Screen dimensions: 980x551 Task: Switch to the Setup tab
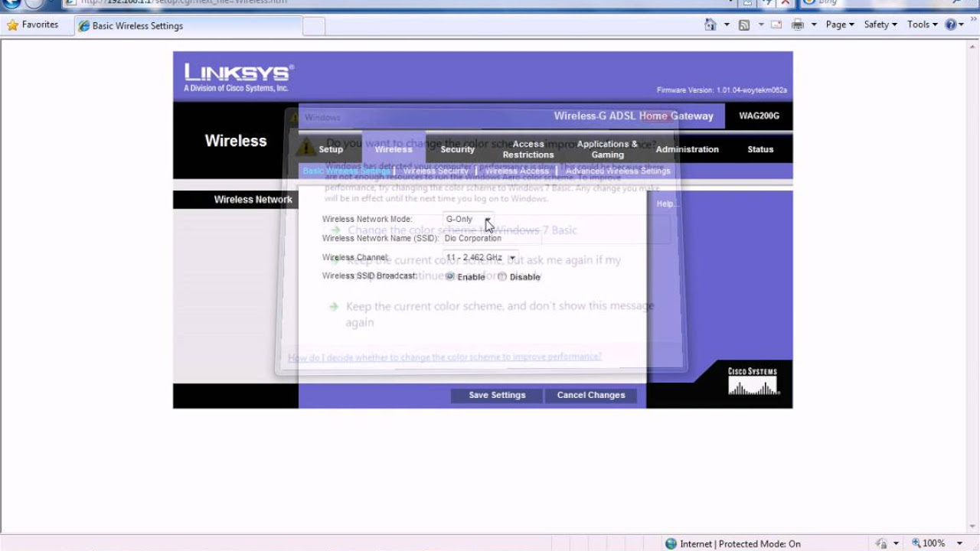(331, 149)
